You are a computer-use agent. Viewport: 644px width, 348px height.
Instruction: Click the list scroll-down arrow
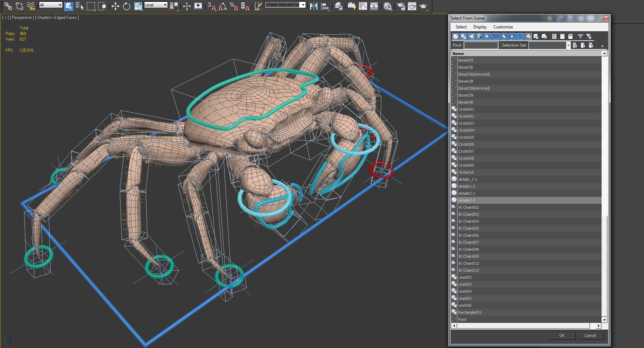coord(604,320)
